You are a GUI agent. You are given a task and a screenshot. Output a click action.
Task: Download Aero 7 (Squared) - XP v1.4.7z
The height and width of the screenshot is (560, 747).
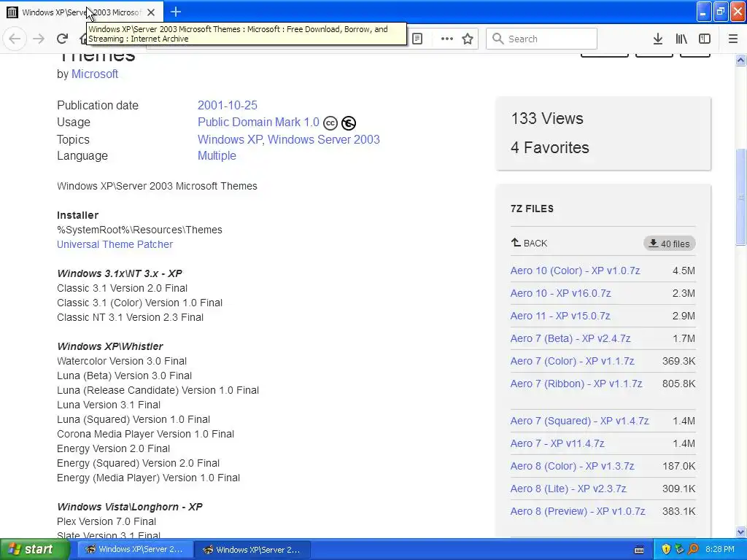click(x=580, y=421)
